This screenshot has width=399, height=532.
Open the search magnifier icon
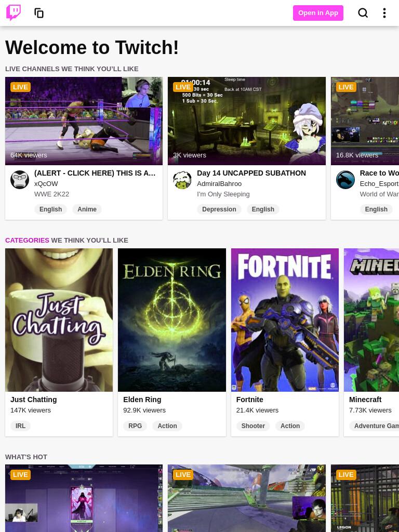click(363, 13)
